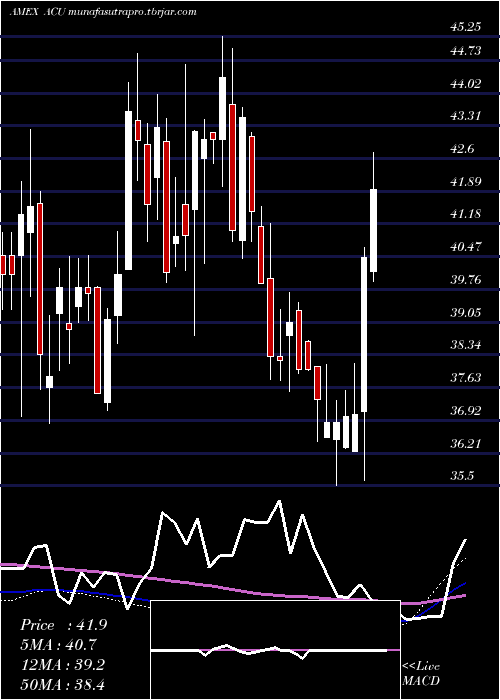Viewport: 500px width, 700px height.
Task: Click inside the MACD inset chart box
Action: (275, 650)
